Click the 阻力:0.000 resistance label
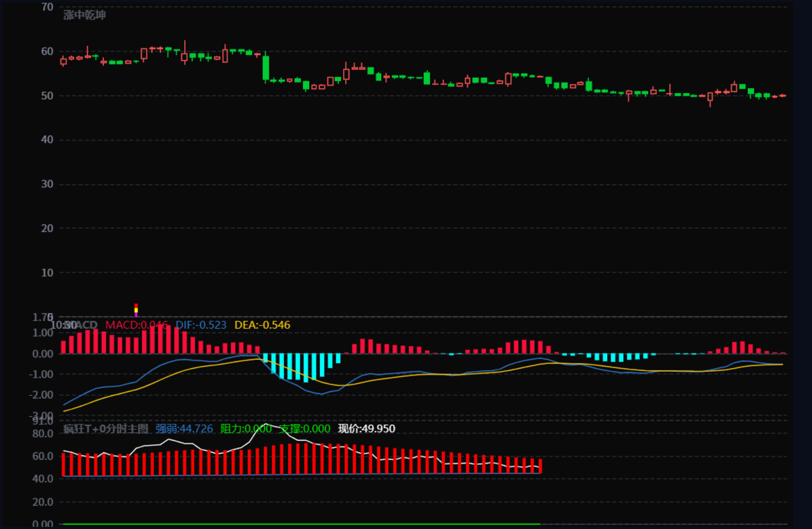The height and width of the screenshot is (529, 812). [246, 428]
